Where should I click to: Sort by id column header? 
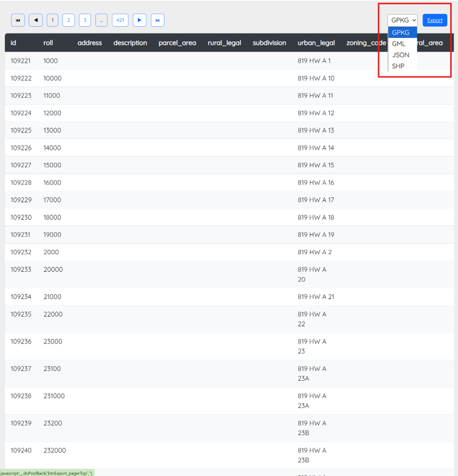pos(14,43)
